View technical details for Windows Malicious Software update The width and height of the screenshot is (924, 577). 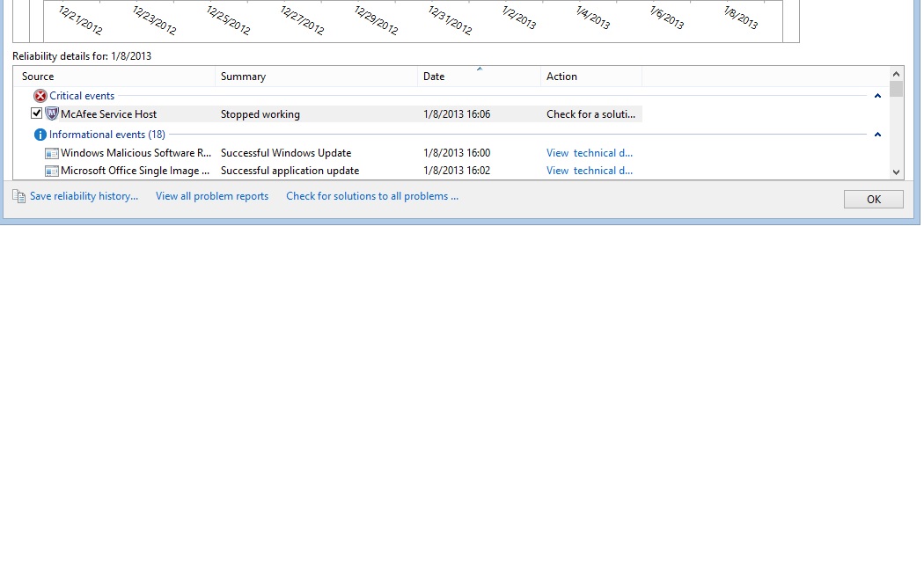590,153
